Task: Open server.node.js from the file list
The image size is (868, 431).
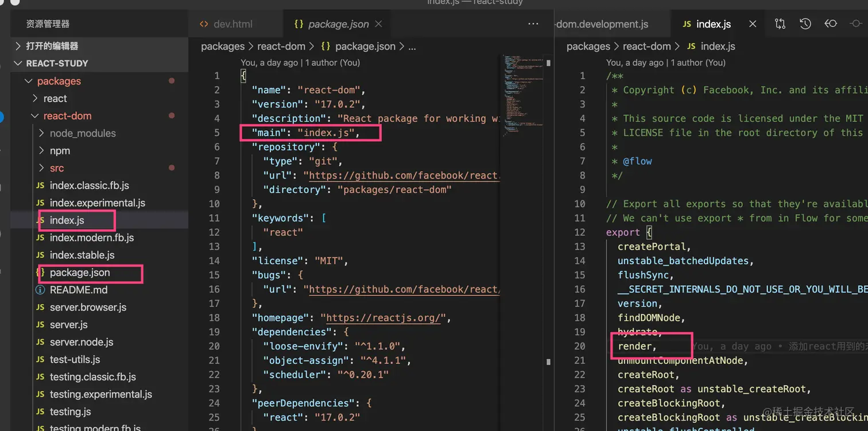Action: tap(82, 342)
